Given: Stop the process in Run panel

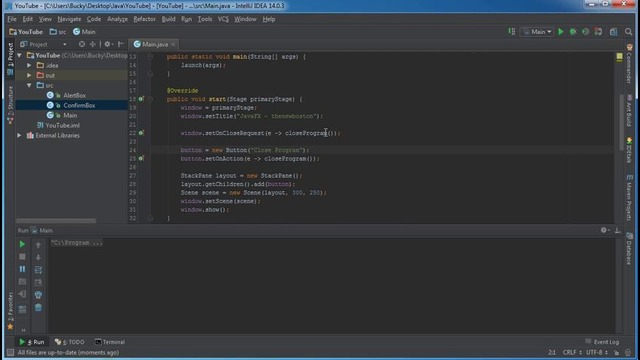Looking at the screenshot, I should pyautogui.click(x=22, y=257).
